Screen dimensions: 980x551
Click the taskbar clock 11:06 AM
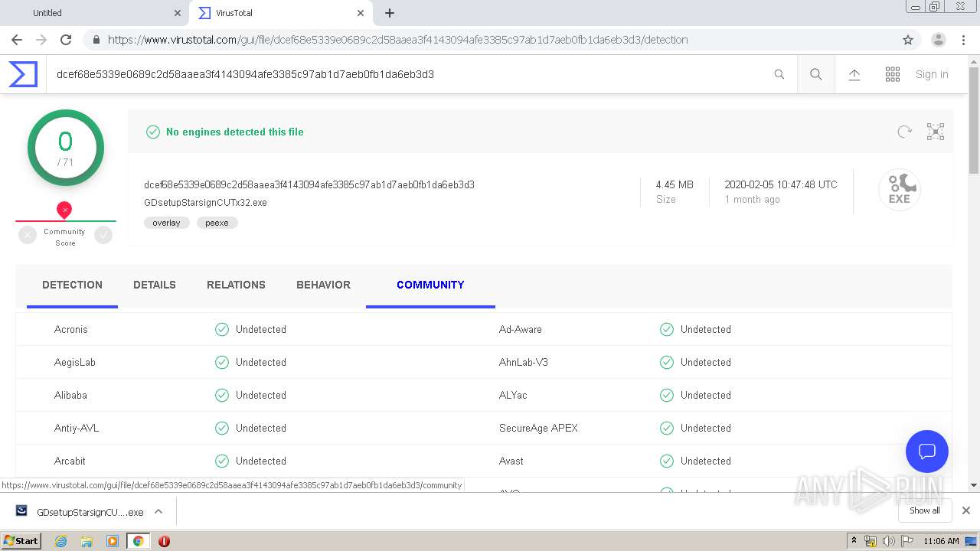coord(941,541)
